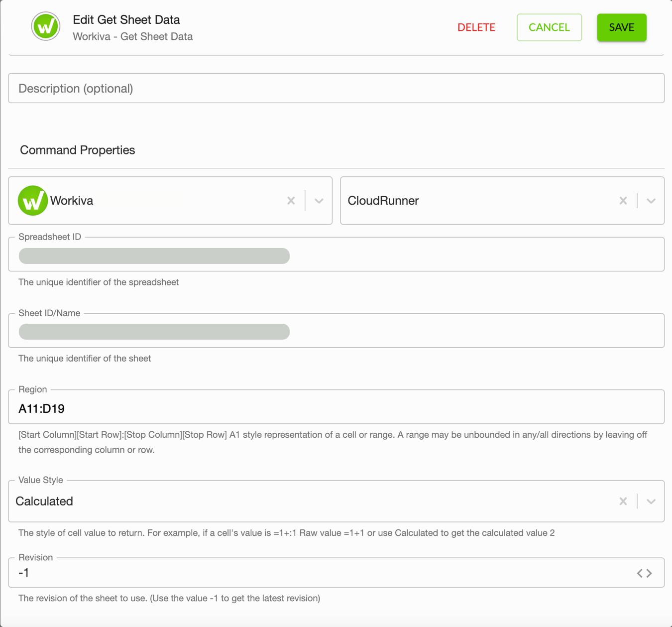
Task: Click the 'Command Properties' heading
Action: [x=78, y=150]
